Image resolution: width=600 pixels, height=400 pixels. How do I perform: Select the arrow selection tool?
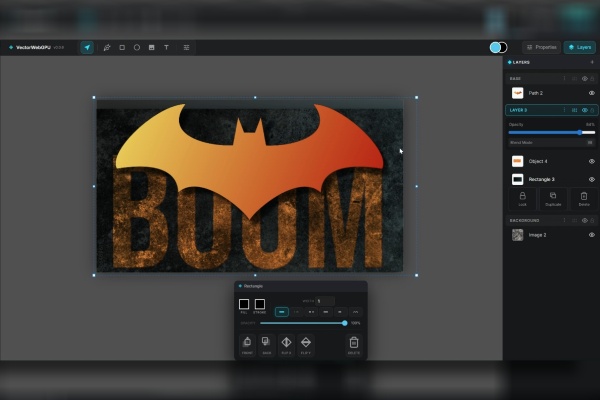(87, 47)
